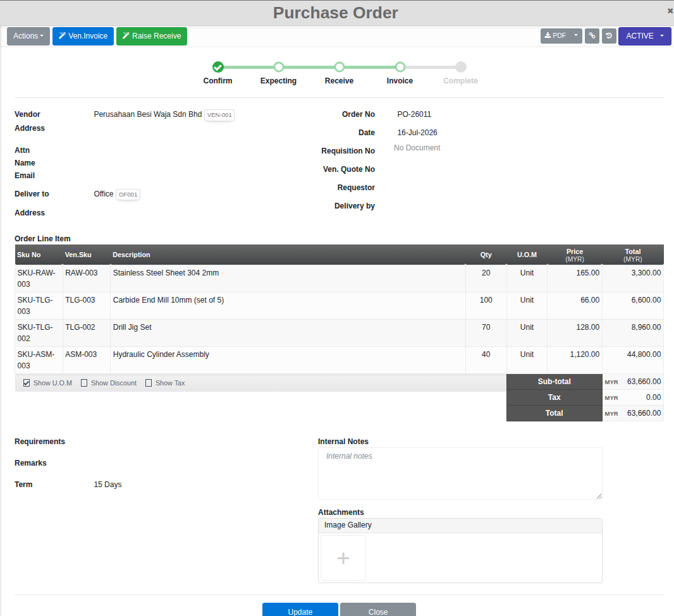674x616 pixels.
Task: Click the Price (MYR) column header
Action: pos(575,255)
